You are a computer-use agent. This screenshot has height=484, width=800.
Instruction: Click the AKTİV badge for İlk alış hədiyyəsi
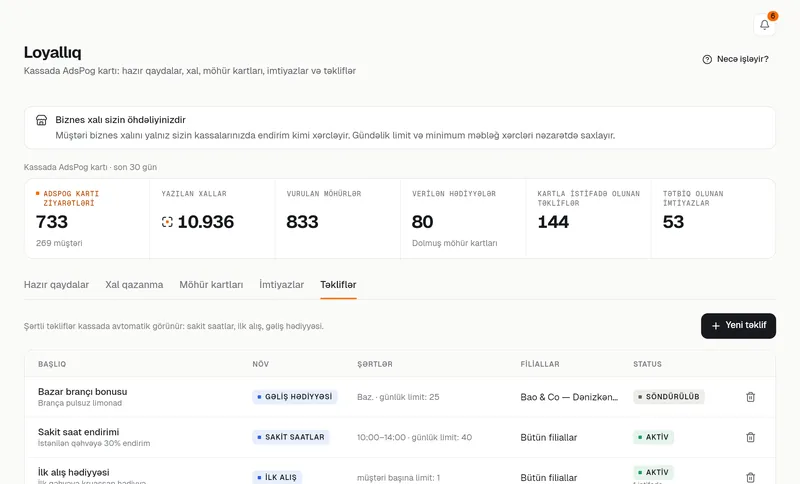(653, 472)
